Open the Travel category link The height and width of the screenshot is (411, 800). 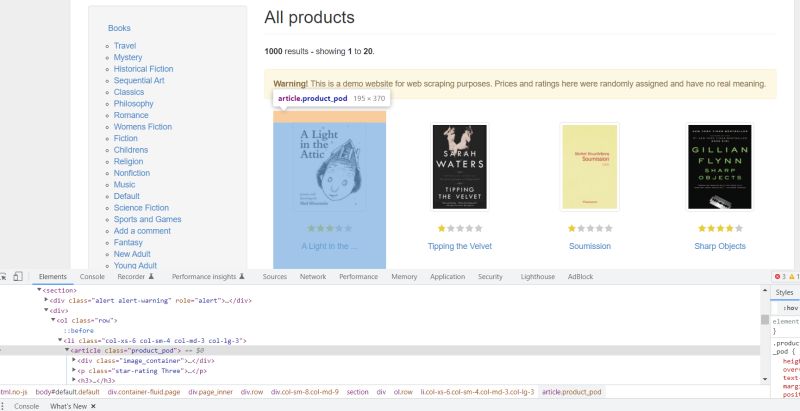click(x=124, y=46)
